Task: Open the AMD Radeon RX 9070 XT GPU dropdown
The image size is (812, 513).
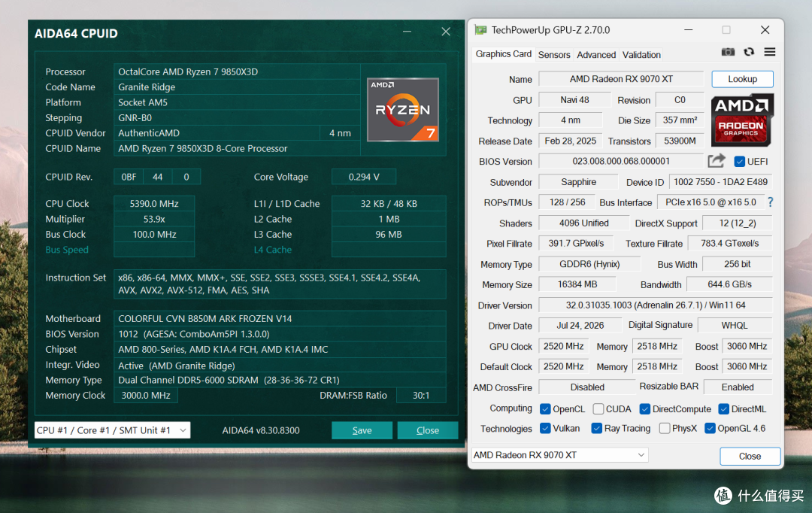Action: tap(560, 455)
